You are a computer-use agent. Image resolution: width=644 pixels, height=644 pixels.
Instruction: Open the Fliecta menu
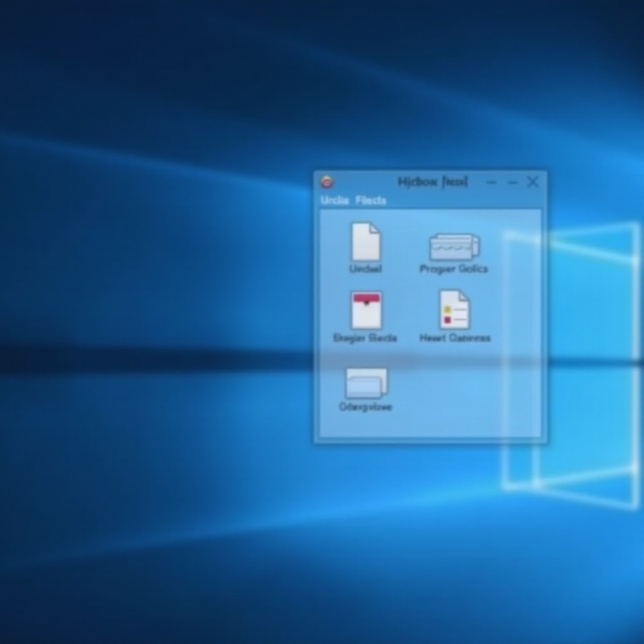pos(372,200)
